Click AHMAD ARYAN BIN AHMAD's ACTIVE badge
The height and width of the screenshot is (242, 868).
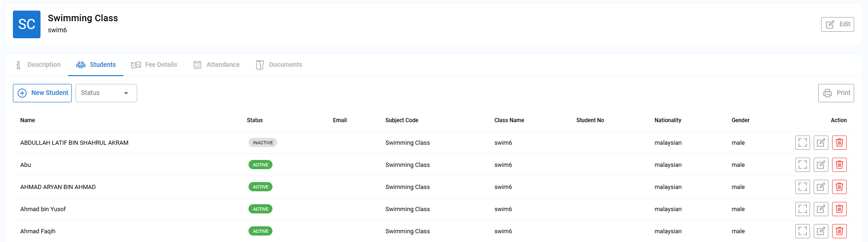(260, 187)
